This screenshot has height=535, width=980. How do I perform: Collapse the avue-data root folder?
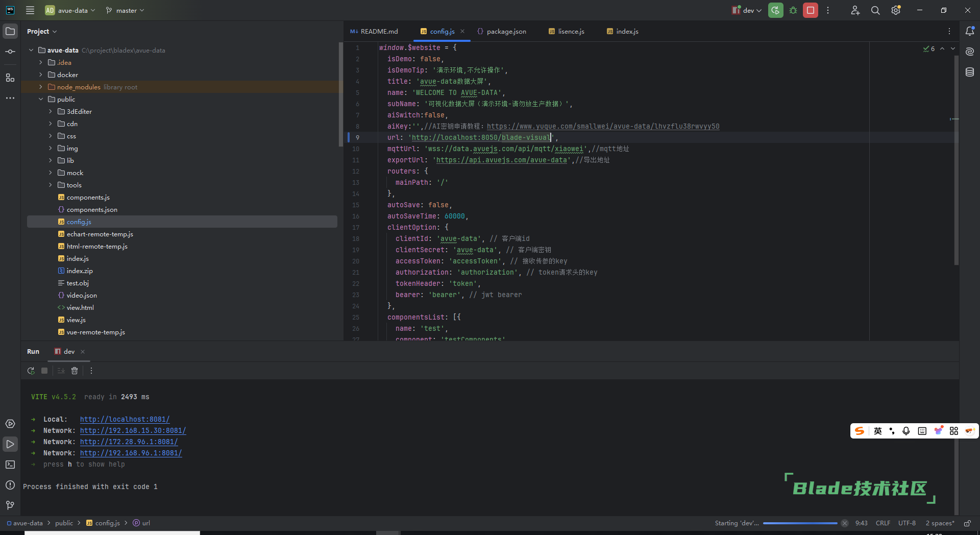31,50
